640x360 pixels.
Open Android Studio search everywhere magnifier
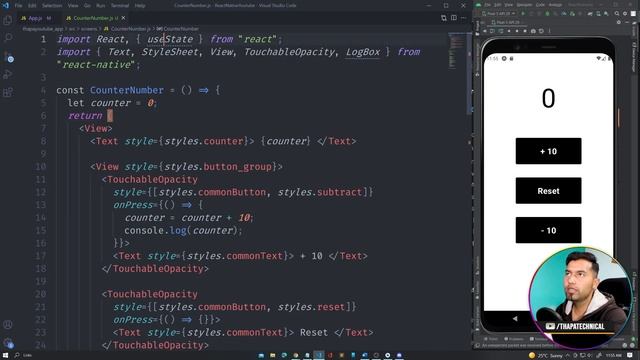coord(617,13)
